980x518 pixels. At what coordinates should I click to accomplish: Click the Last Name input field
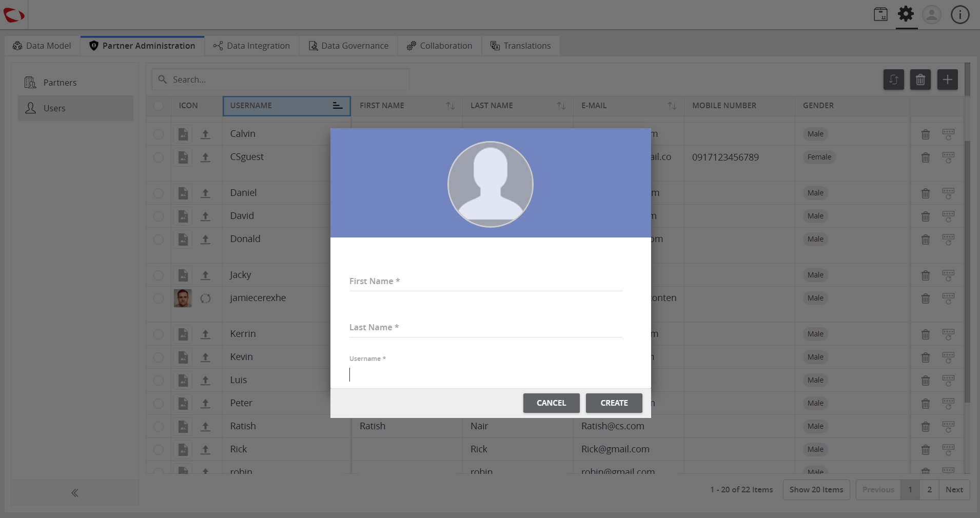[x=485, y=327]
